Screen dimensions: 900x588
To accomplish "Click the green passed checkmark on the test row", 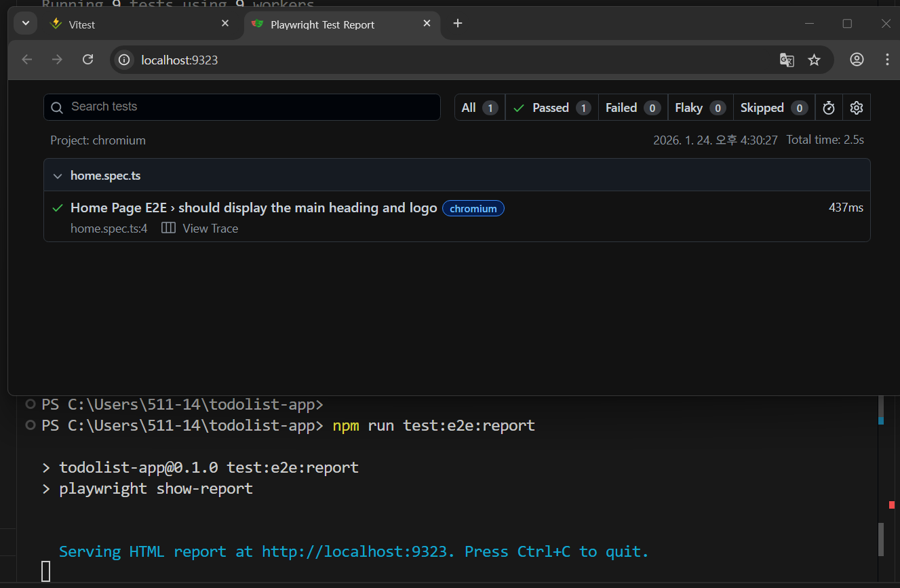I will (x=58, y=208).
